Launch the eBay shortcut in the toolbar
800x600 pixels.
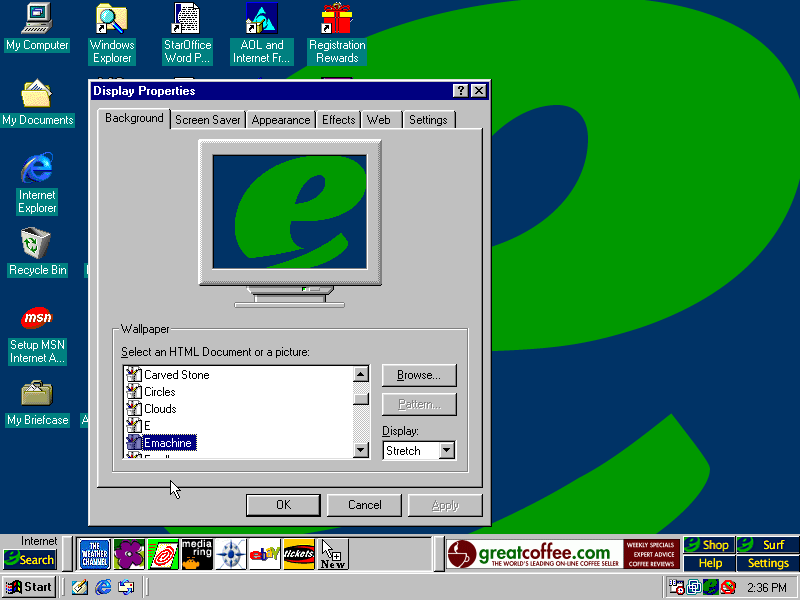pos(264,554)
